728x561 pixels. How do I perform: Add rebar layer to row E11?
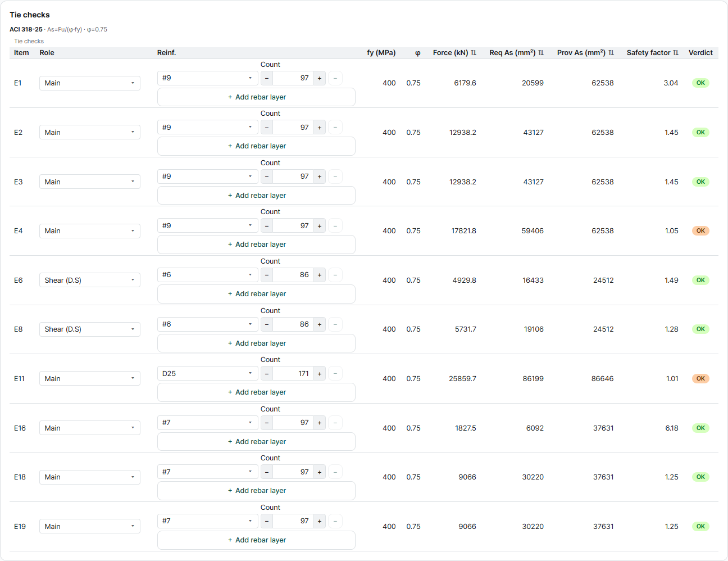click(256, 392)
